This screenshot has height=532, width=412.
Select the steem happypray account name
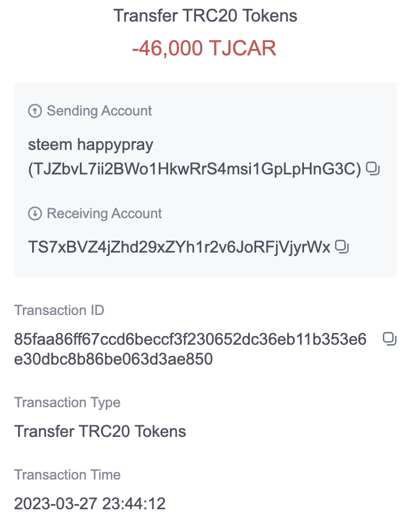(90, 145)
